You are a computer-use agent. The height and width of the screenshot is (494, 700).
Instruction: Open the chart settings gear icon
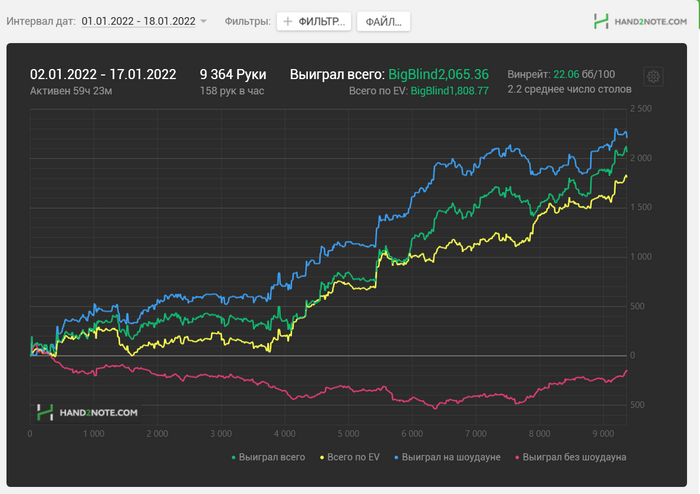pyautogui.click(x=653, y=77)
